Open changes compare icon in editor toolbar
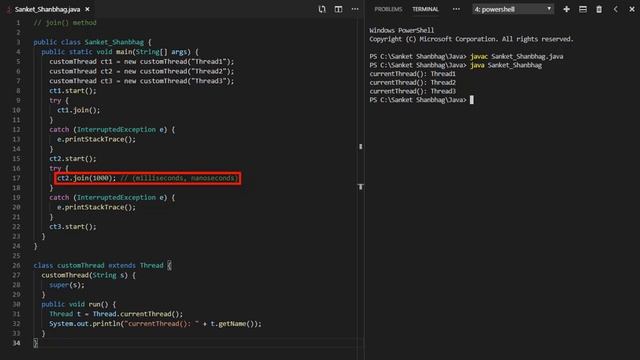The height and width of the screenshot is (360, 640). coord(322,9)
